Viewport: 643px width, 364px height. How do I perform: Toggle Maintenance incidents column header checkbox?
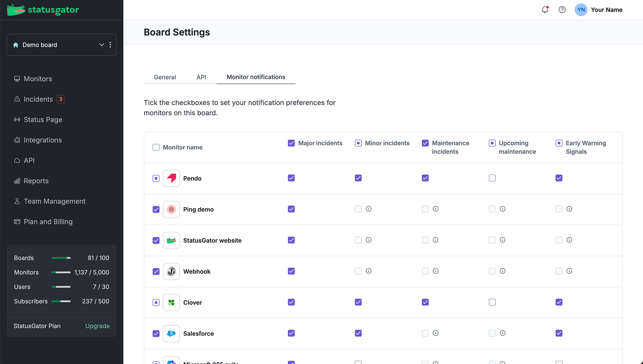click(x=425, y=143)
